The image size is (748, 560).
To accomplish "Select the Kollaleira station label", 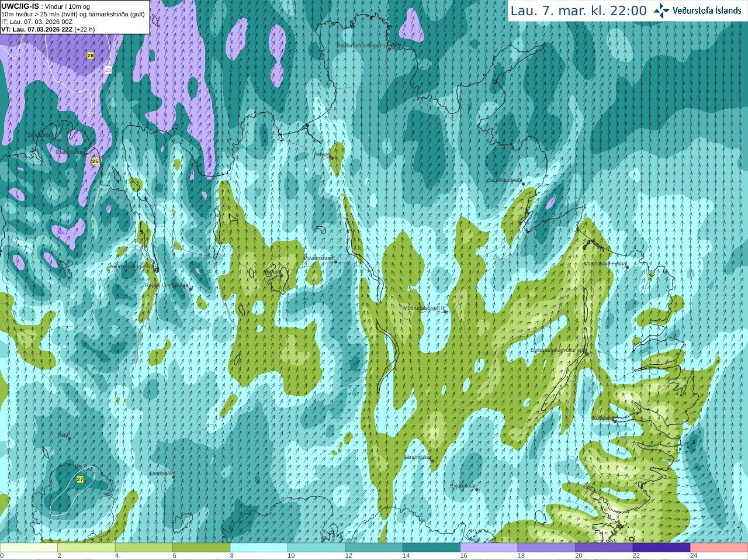I will (603, 418).
